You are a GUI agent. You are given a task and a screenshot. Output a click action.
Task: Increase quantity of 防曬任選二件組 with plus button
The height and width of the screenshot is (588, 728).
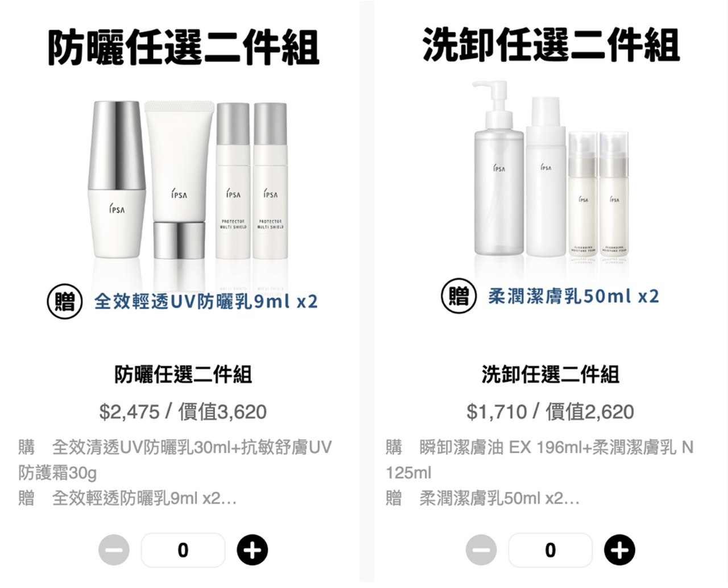(252, 550)
